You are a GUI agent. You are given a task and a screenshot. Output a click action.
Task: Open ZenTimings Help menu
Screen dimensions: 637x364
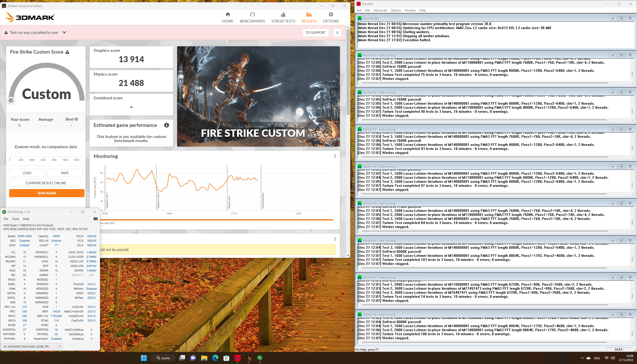[26, 219]
